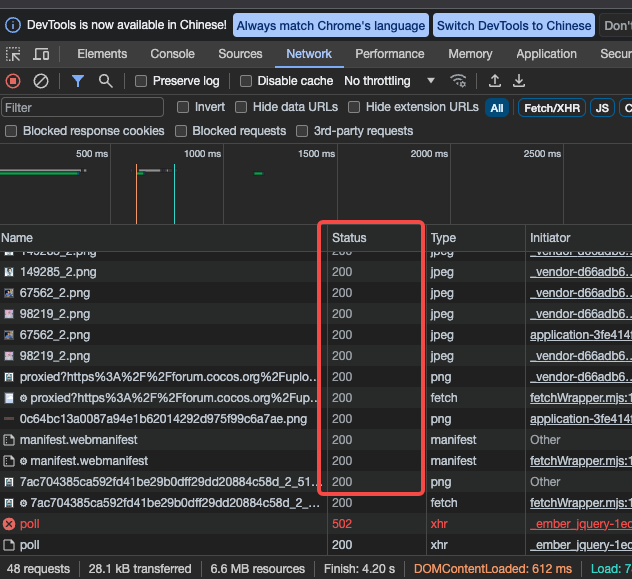Enable the Preserve log checkbox

pos(141,81)
